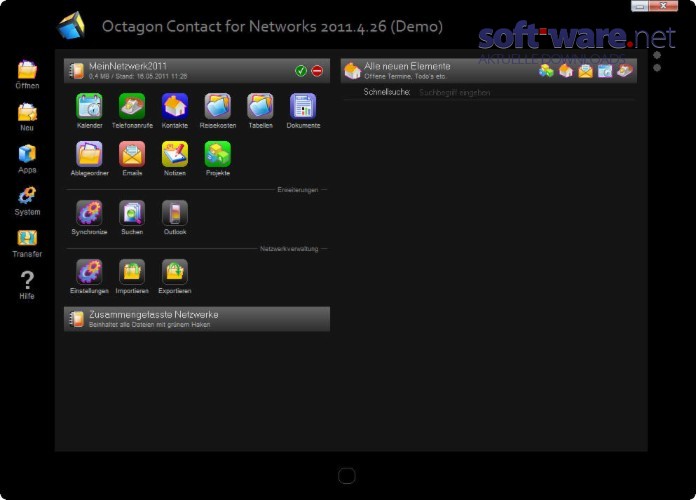
Task: Open the Outlook extension
Action: [x=175, y=213]
